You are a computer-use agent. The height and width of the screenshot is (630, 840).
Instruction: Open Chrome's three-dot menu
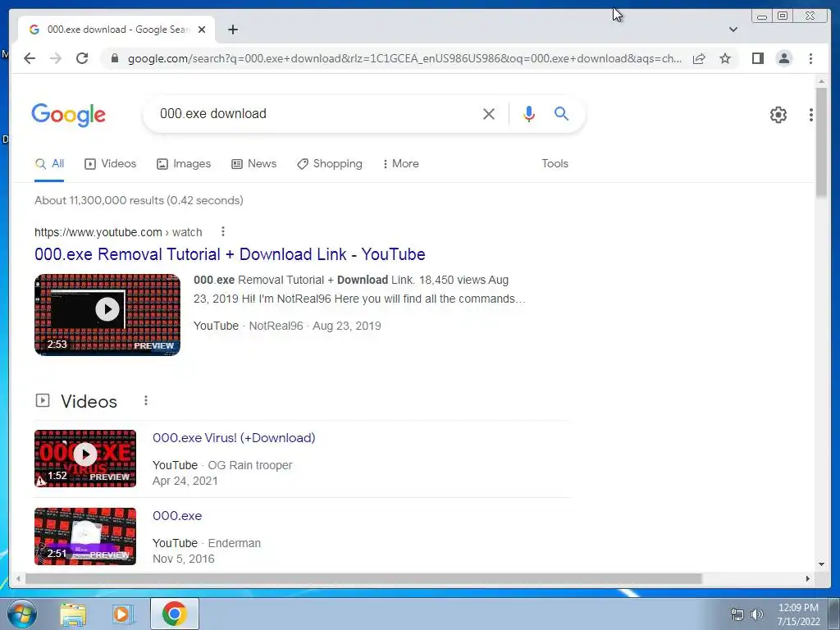pyautogui.click(x=810, y=58)
